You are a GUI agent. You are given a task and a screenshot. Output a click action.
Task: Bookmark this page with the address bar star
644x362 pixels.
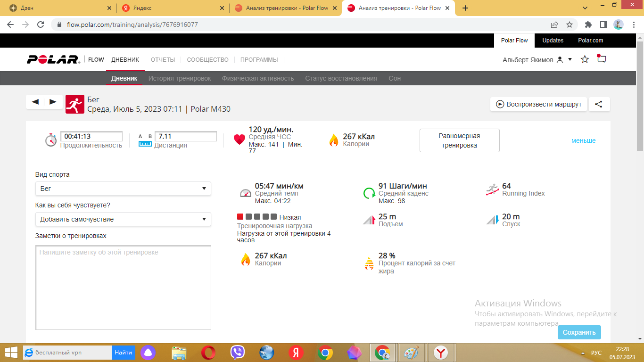tap(570, 25)
